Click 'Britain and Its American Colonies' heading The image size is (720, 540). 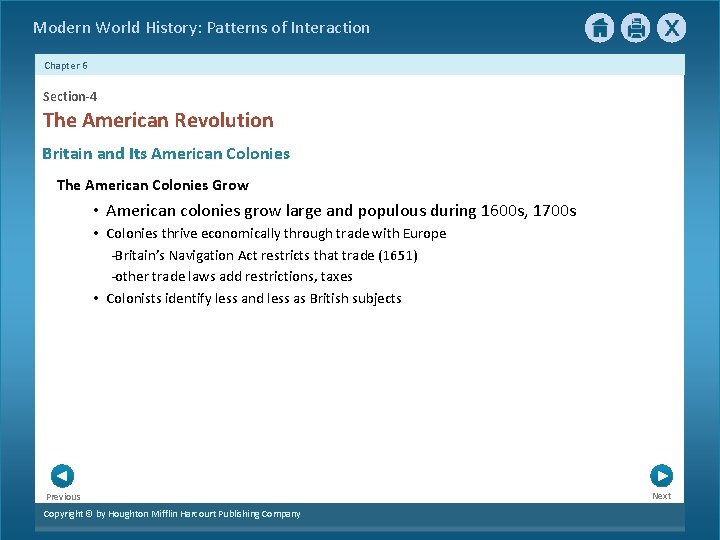point(166,153)
